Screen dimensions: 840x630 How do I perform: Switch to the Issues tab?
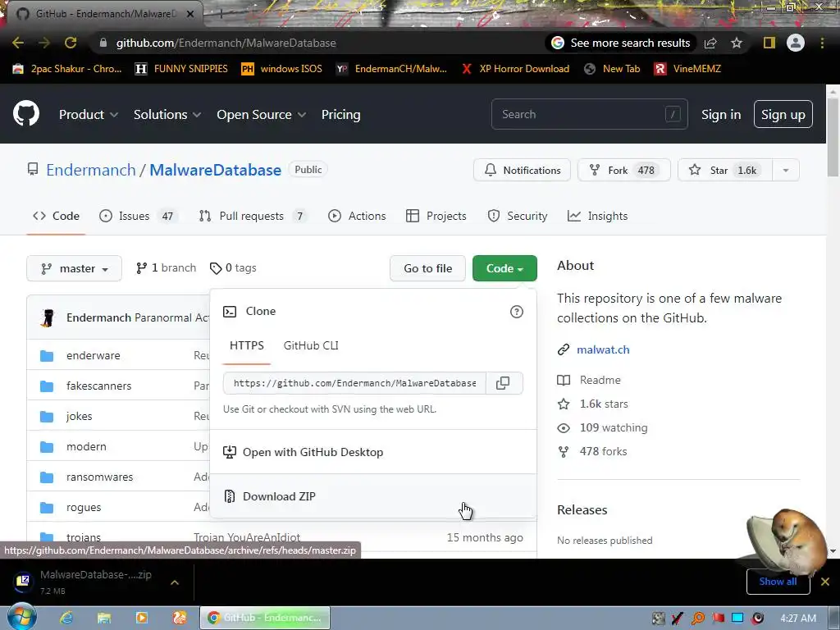(x=139, y=216)
